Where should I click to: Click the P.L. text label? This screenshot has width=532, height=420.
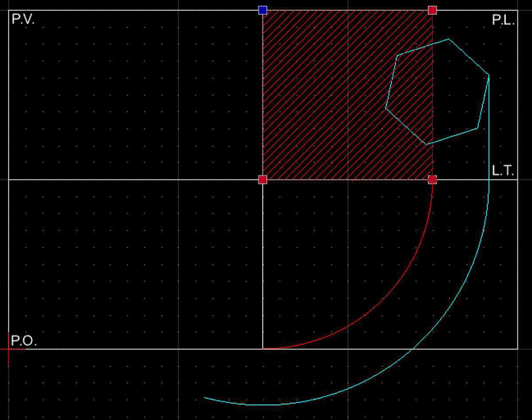(503, 20)
